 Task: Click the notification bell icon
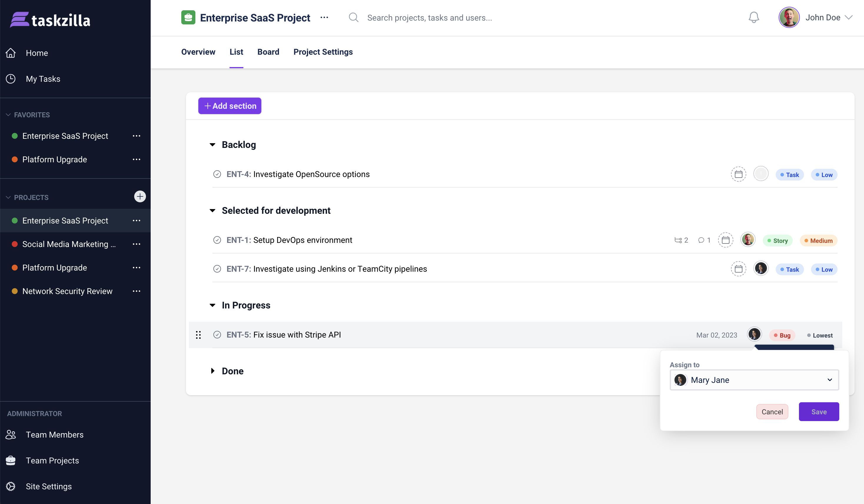pyautogui.click(x=753, y=17)
